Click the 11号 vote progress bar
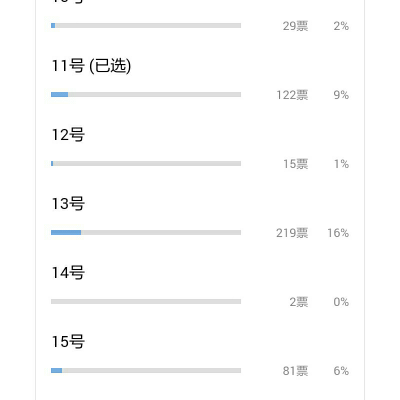Image resolution: width=400 pixels, height=400 pixels. pos(146,95)
